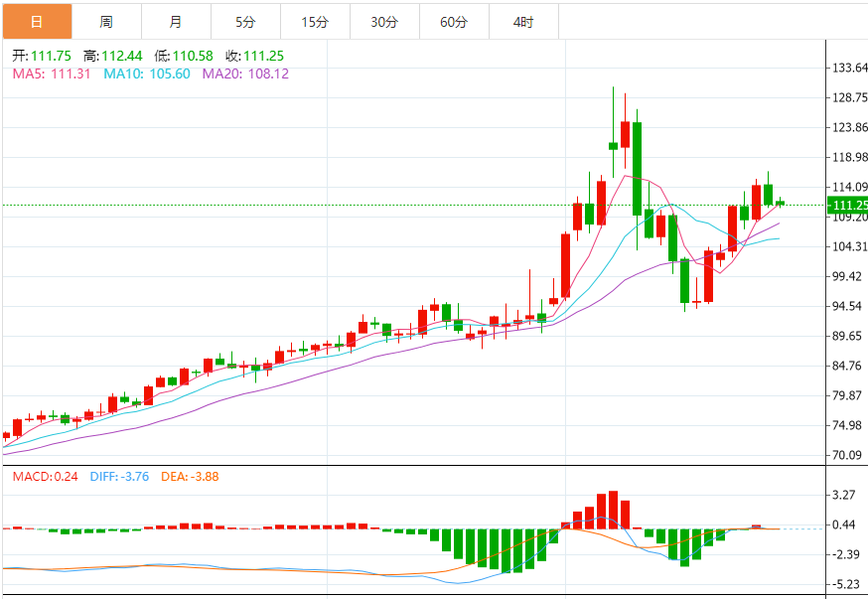The height and width of the screenshot is (599, 868).
Task: Show the 60分 chart tab
Action: pos(454,21)
